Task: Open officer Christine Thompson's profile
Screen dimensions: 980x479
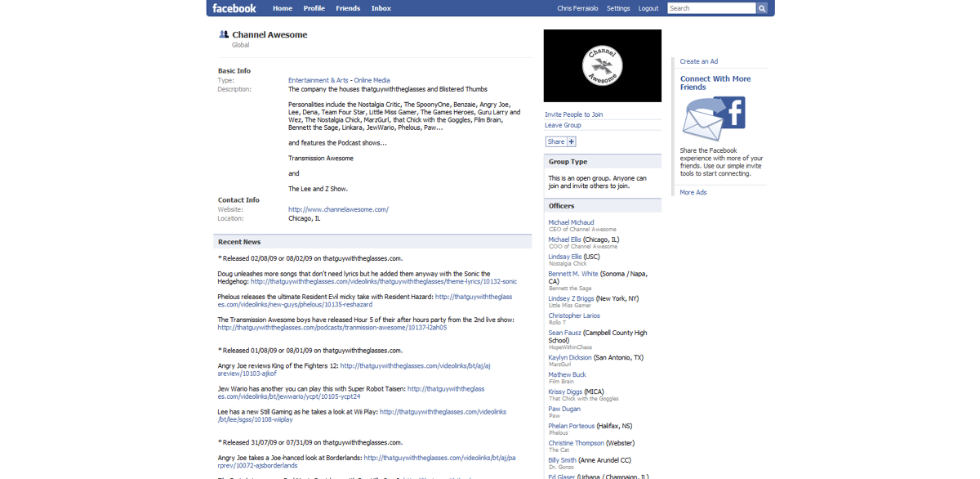Action: pos(576,443)
